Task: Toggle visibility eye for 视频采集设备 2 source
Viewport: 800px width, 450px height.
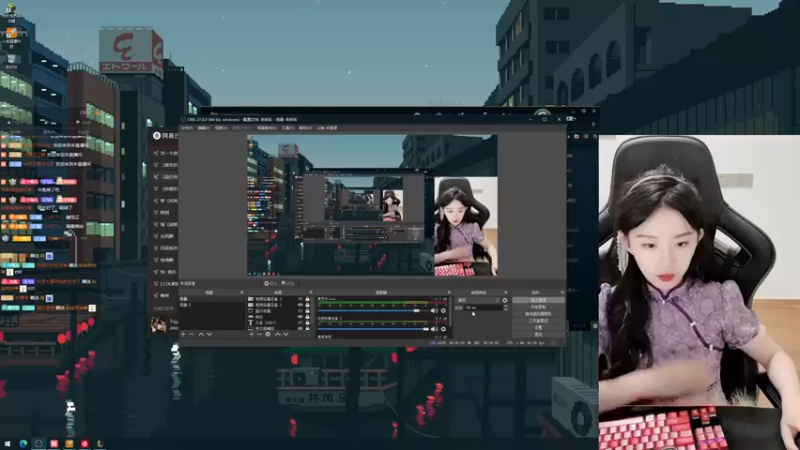Action: pos(300,305)
